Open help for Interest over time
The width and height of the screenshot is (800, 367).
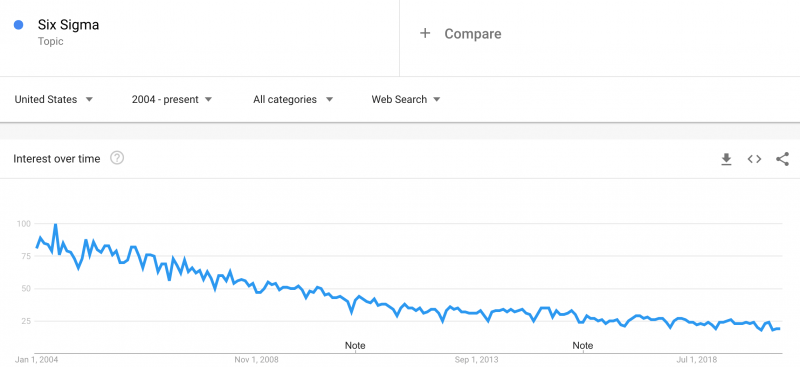click(x=117, y=158)
